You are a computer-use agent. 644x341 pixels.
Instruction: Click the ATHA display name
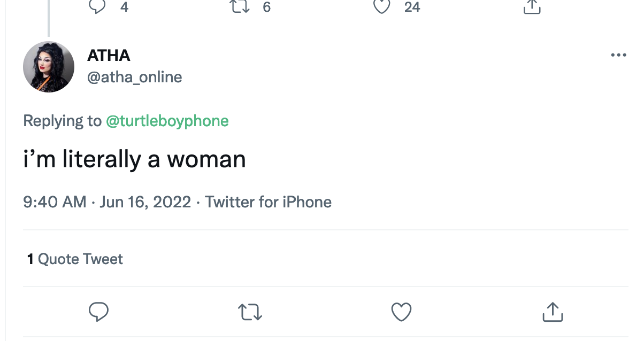pos(109,55)
